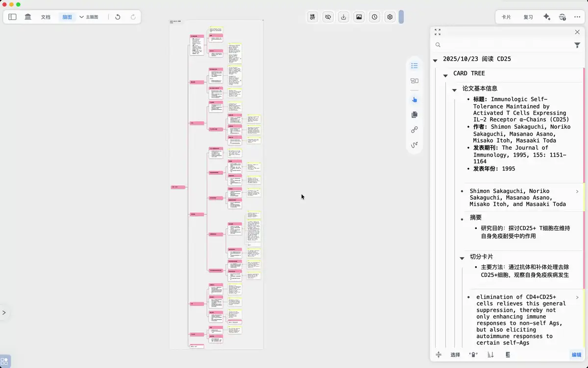588x368 pixels.
Task: Collapse the 切分卡片 node
Action: (x=462, y=258)
